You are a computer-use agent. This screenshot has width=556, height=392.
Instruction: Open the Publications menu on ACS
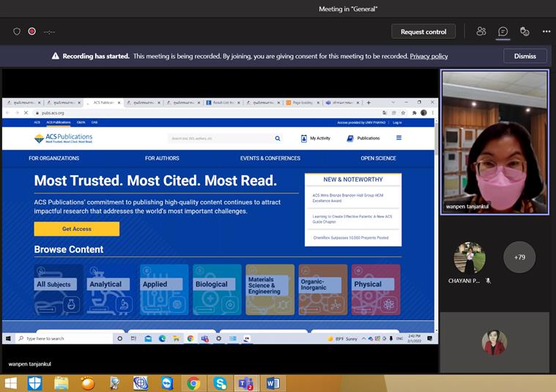(x=363, y=138)
